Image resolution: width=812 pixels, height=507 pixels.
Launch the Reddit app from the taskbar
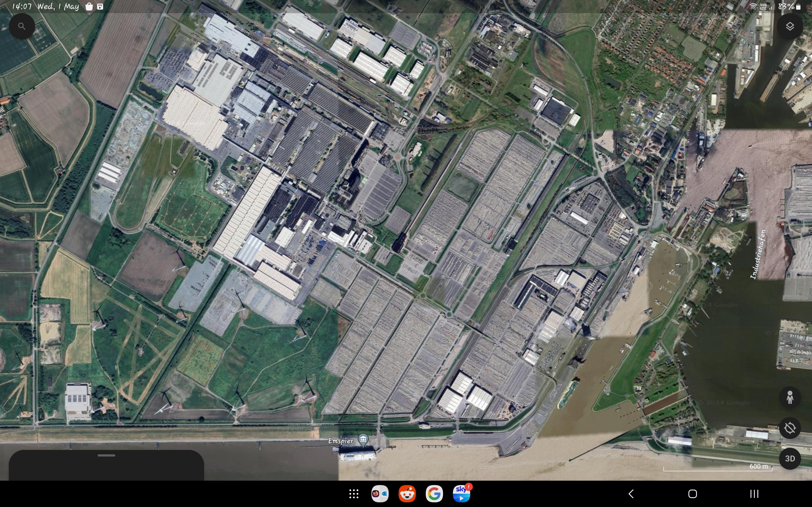(x=407, y=494)
